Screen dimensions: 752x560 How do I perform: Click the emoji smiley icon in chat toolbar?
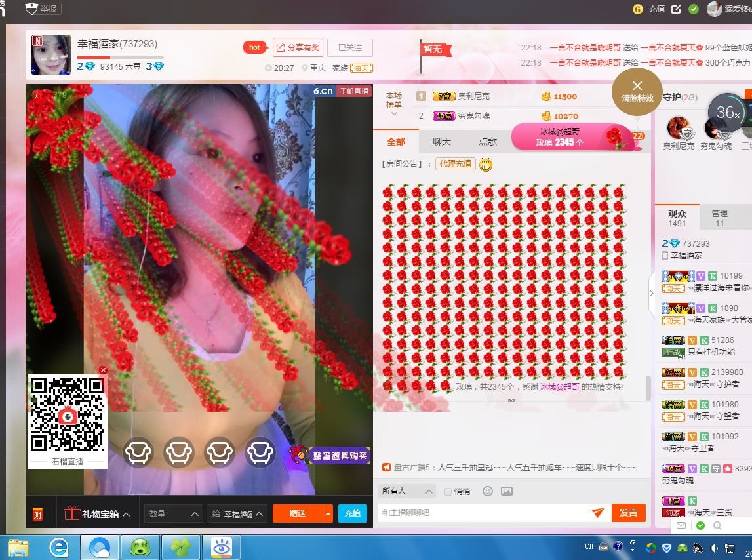[x=487, y=491]
